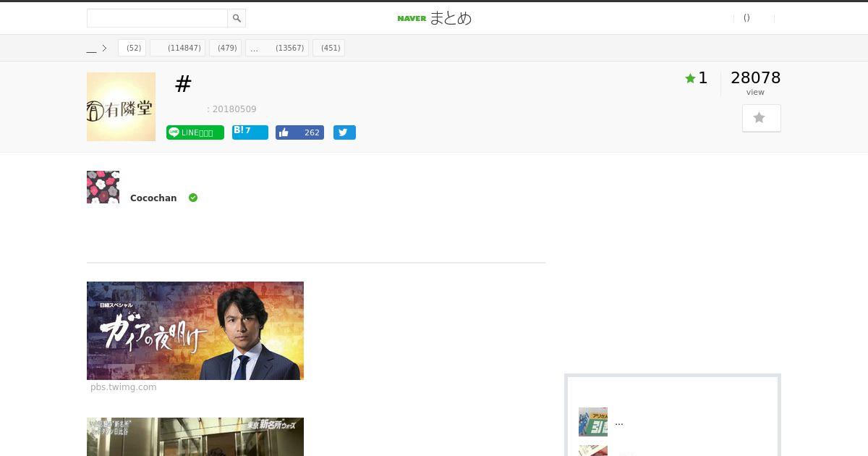Open the first sidebar related item thumbnail
The width and height of the screenshot is (868, 456).
[593, 422]
